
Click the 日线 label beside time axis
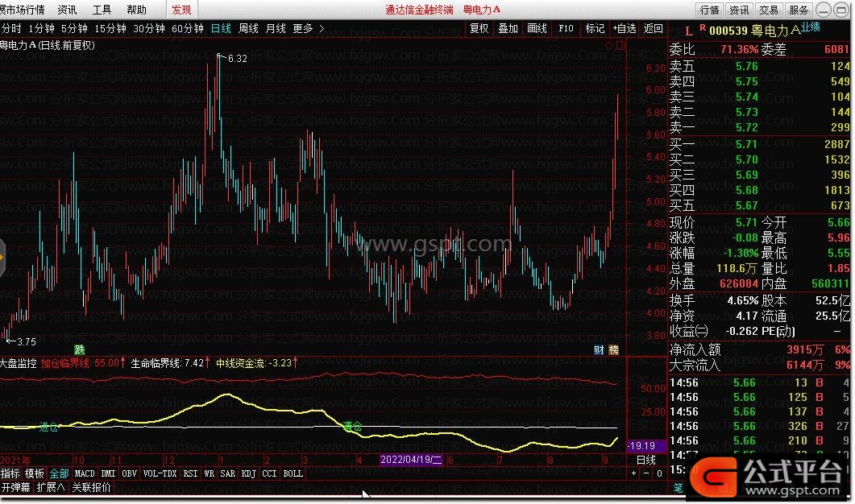click(x=646, y=460)
